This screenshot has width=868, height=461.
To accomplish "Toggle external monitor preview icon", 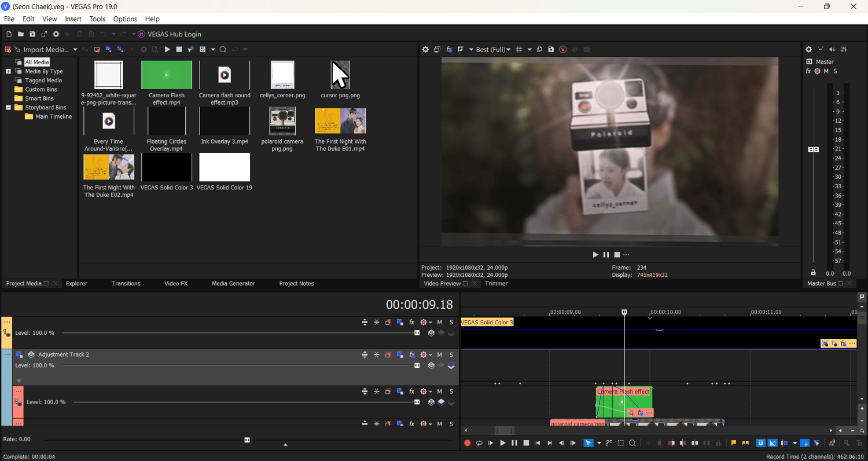I will (x=437, y=50).
